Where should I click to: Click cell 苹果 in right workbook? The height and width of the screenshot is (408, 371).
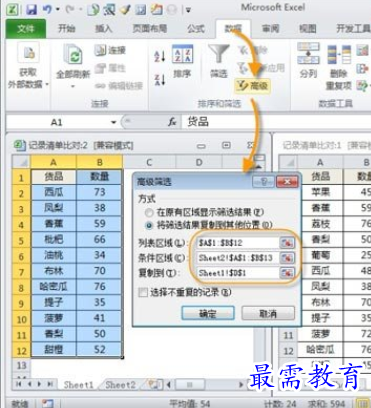click(321, 192)
